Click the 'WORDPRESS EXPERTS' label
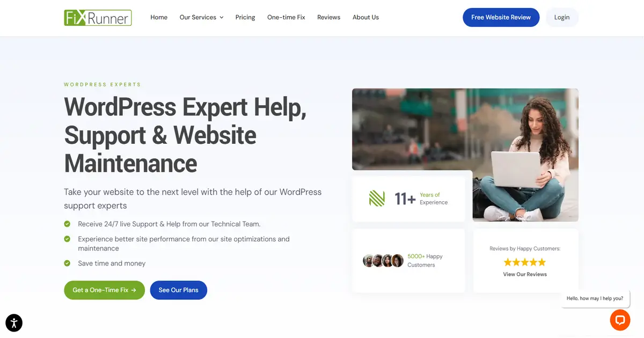This screenshot has height=338, width=644. coord(103,85)
